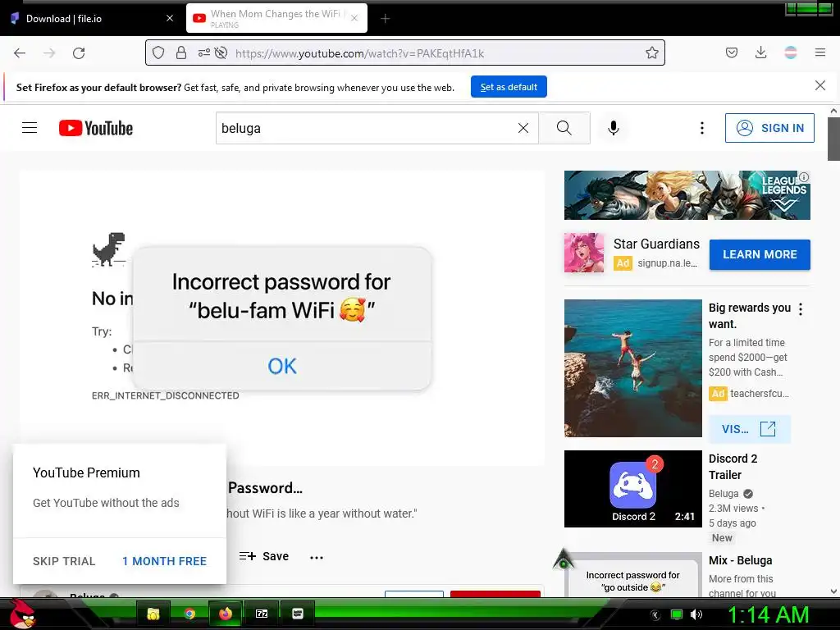The image size is (840, 630).
Task: Clear the beluga search text
Action: pos(523,128)
